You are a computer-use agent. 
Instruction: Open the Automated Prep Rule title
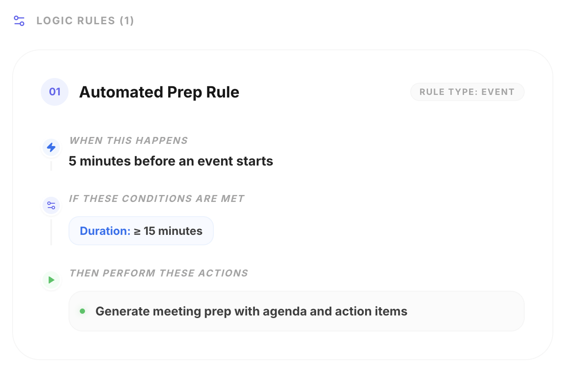159,92
